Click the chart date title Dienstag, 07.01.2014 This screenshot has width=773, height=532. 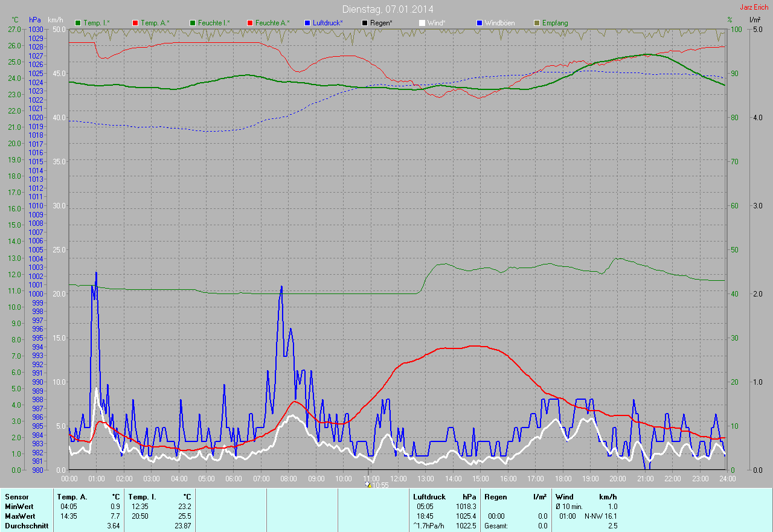[x=387, y=9]
